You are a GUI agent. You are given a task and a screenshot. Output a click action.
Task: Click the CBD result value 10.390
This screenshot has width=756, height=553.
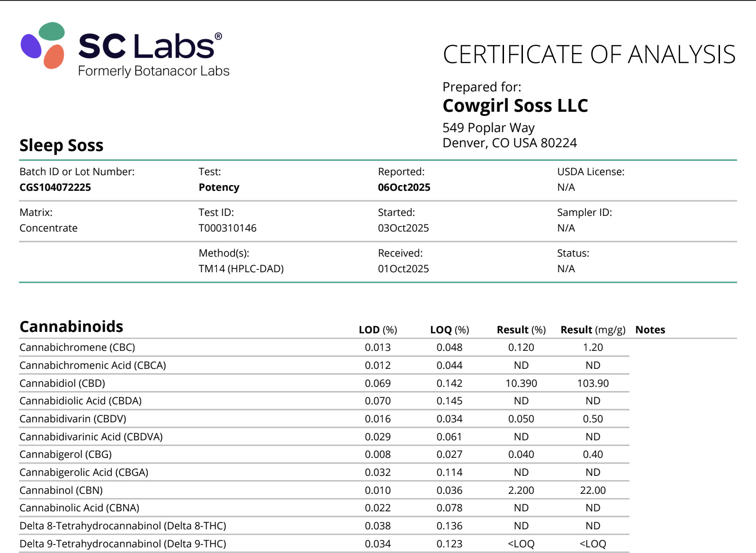(521, 383)
